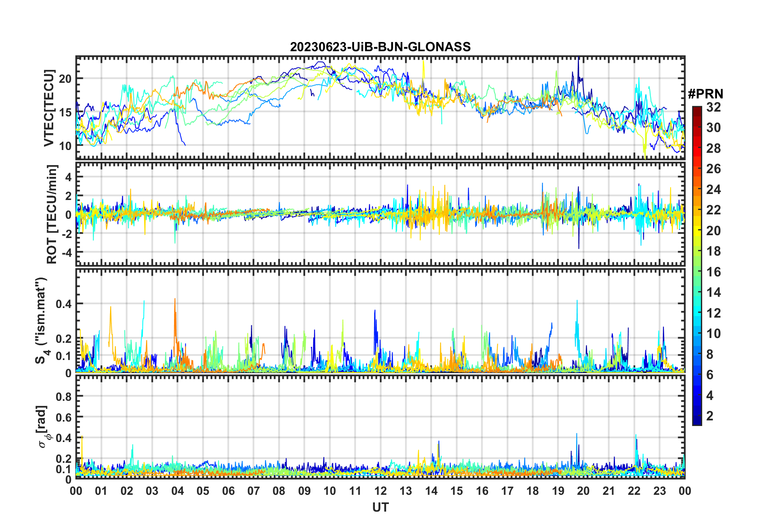Click colorbar tick label 28
Viewport: 761px width, 532px height.
point(713,148)
